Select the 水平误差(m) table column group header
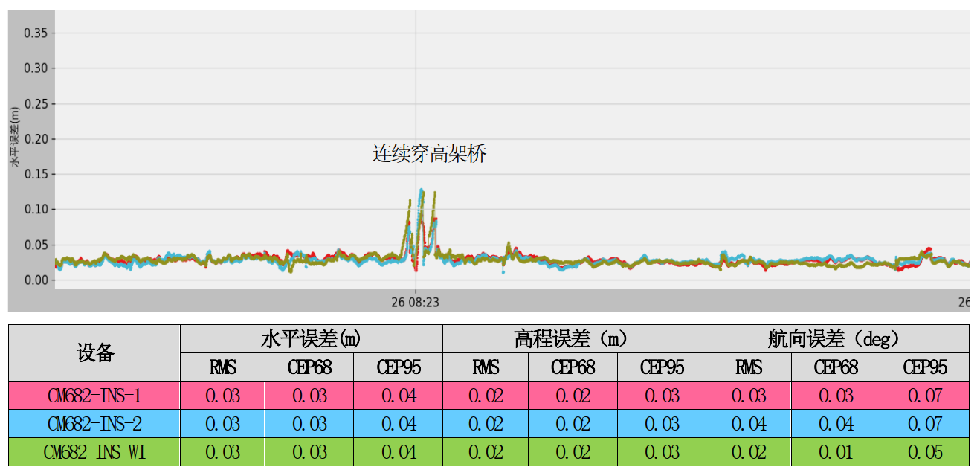 [x=311, y=339]
